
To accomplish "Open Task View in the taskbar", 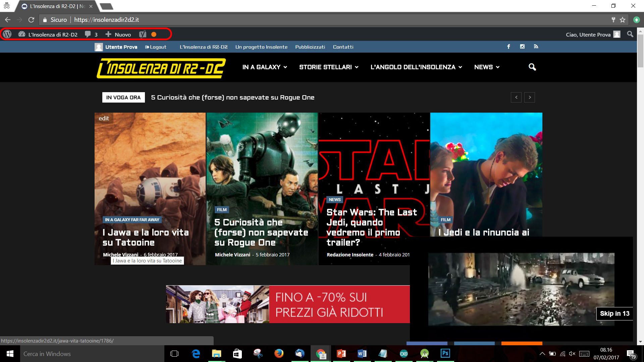I will 174,354.
